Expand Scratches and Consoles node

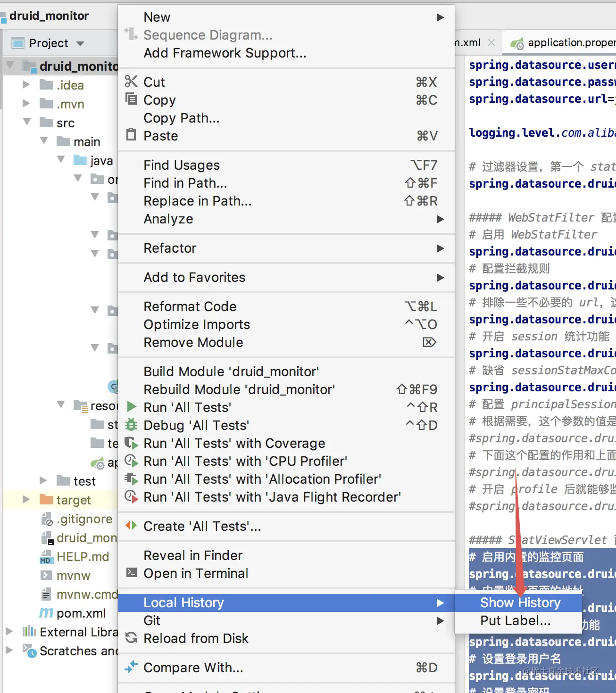(9, 650)
